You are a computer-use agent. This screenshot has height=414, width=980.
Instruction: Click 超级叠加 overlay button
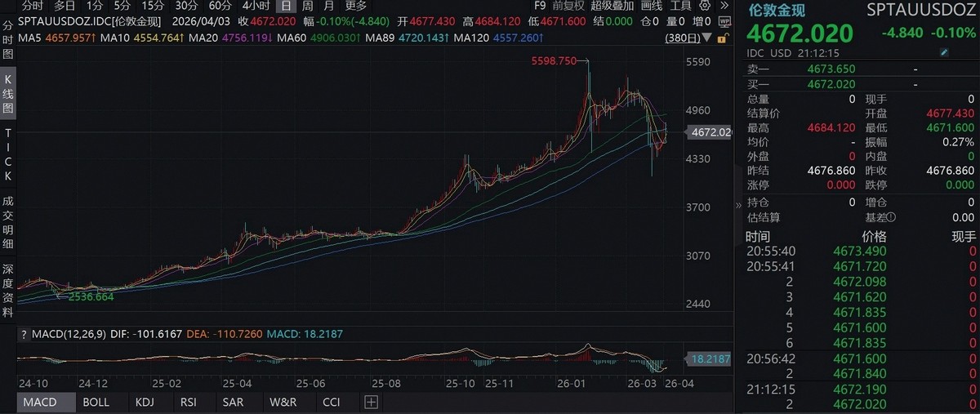coord(612,6)
